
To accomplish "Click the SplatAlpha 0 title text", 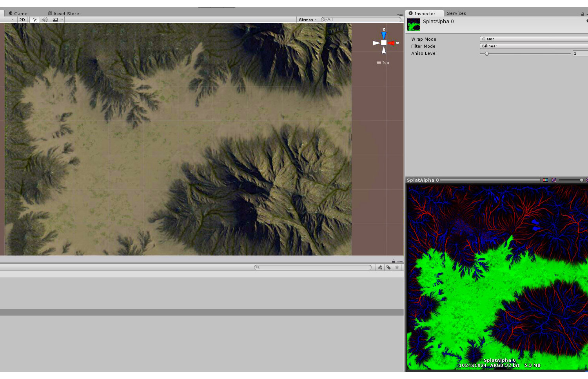I will pyautogui.click(x=438, y=22).
